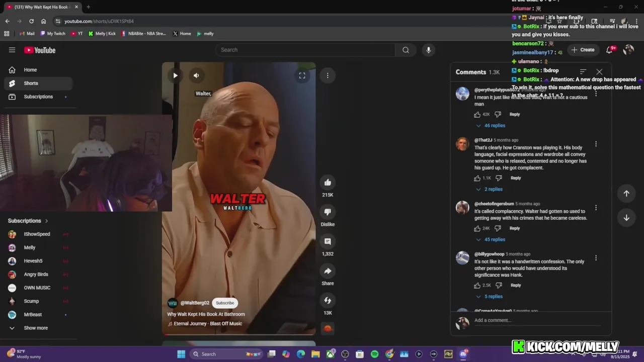Image resolution: width=644 pixels, height=362 pixels.
Task: Reload the page in the browser
Action: (31, 21)
